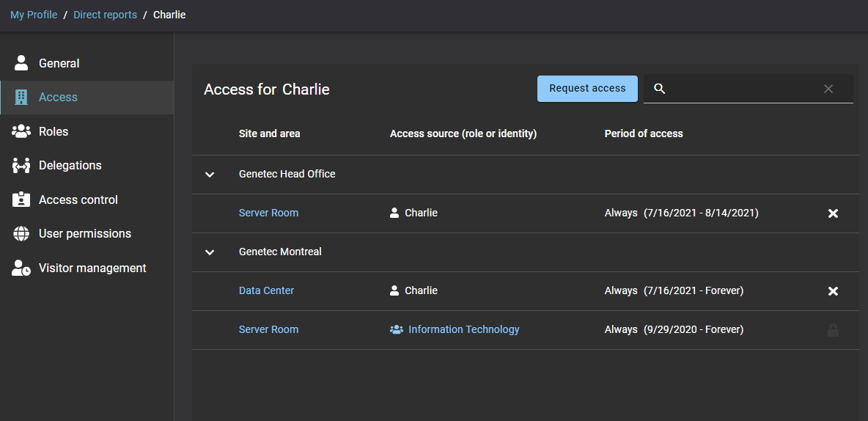Open the Information Technology role link
This screenshot has height=421, width=868.
pyautogui.click(x=464, y=329)
